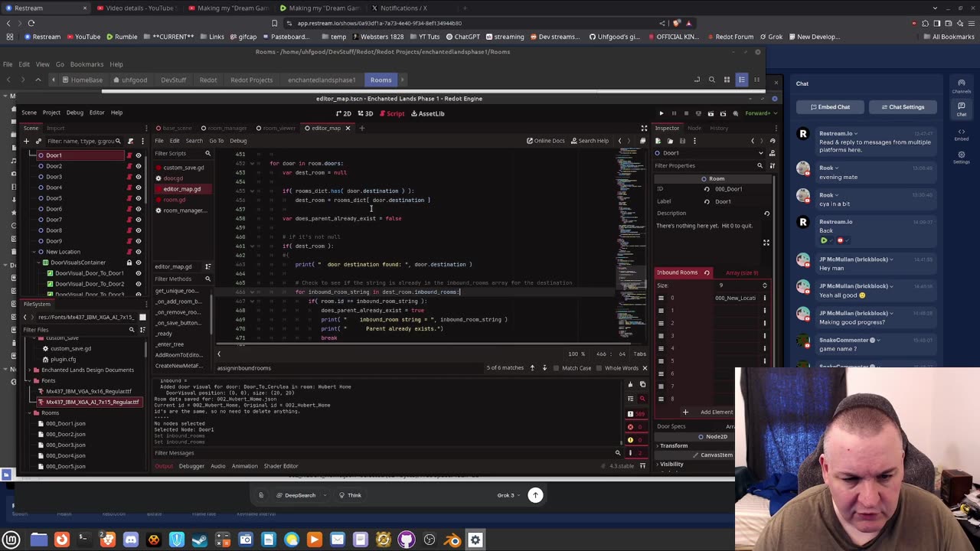This screenshot has width=980, height=551.
Task: Switch to the 3D workspace
Action: pos(366,113)
